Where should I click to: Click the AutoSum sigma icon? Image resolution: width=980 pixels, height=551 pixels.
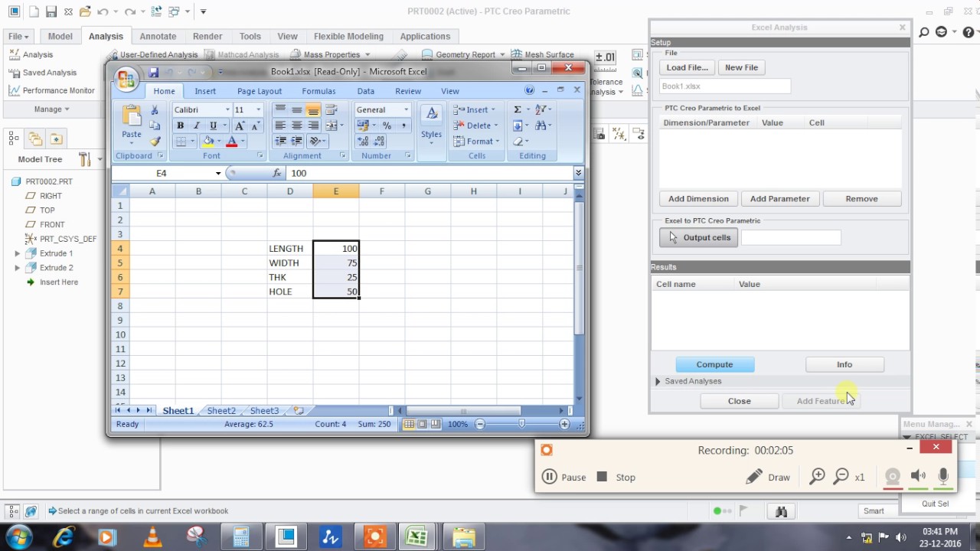[x=518, y=110]
